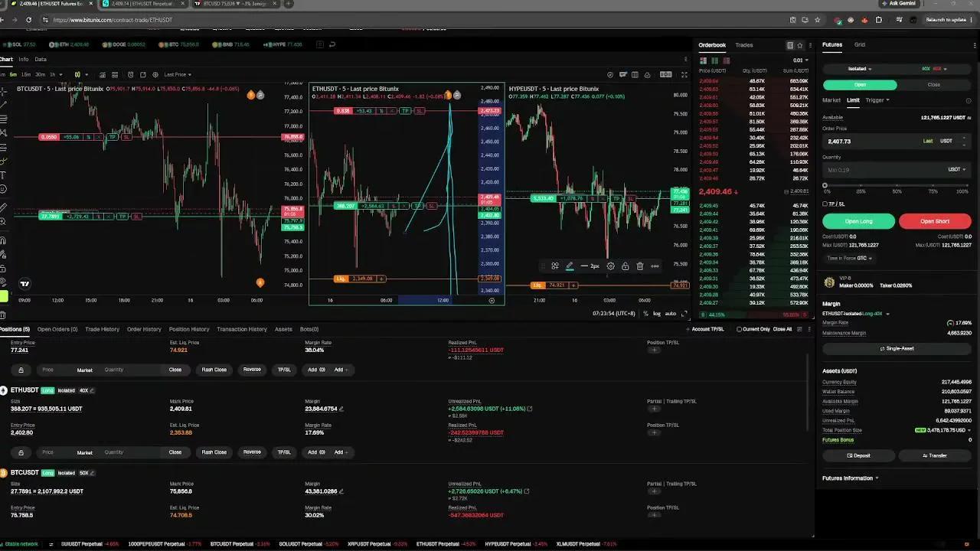Expand the Futures Information section
The height and width of the screenshot is (551, 980).
point(850,478)
